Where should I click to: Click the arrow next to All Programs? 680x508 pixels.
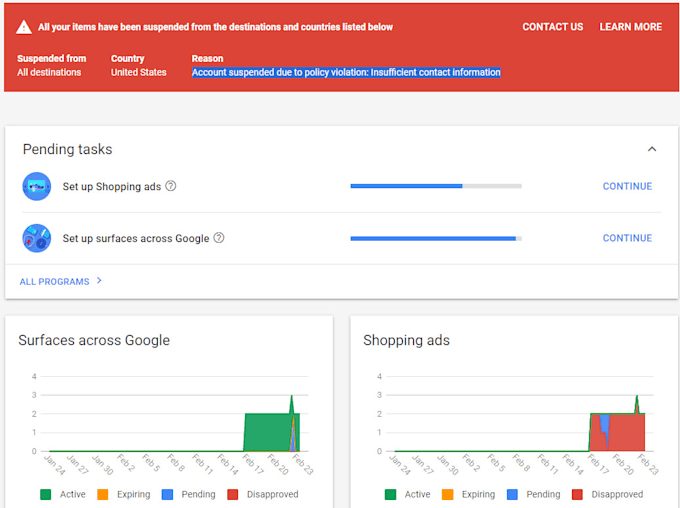(x=99, y=281)
